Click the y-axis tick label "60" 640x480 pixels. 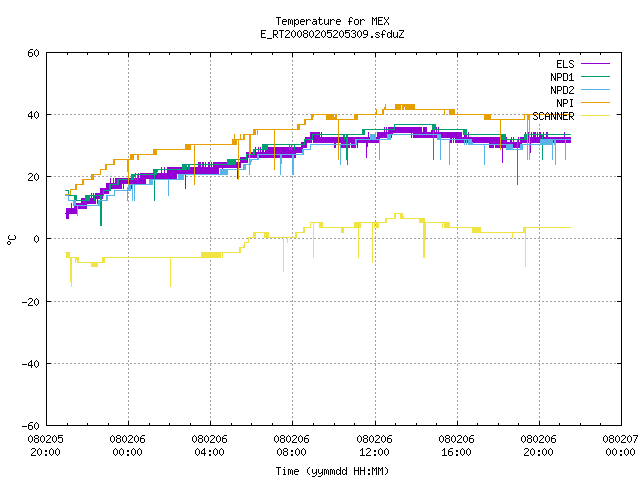pyautogui.click(x=33, y=53)
